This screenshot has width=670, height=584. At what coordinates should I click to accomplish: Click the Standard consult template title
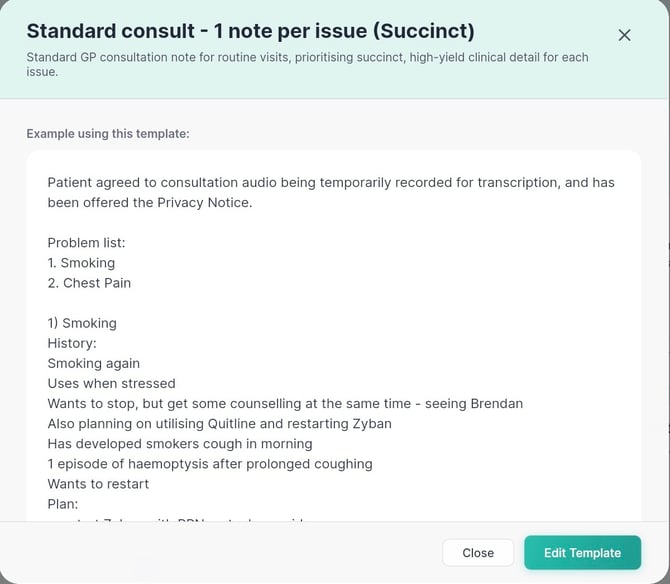[250, 31]
